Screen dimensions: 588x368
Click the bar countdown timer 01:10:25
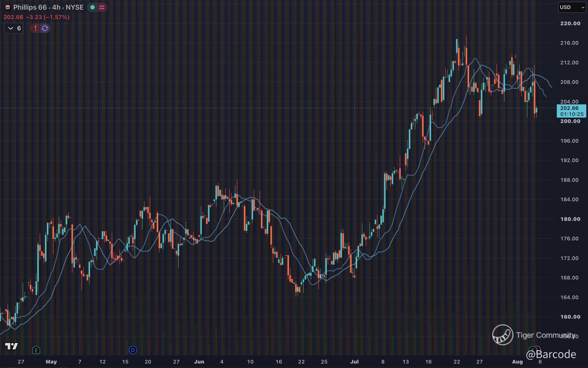[x=572, y=114]
